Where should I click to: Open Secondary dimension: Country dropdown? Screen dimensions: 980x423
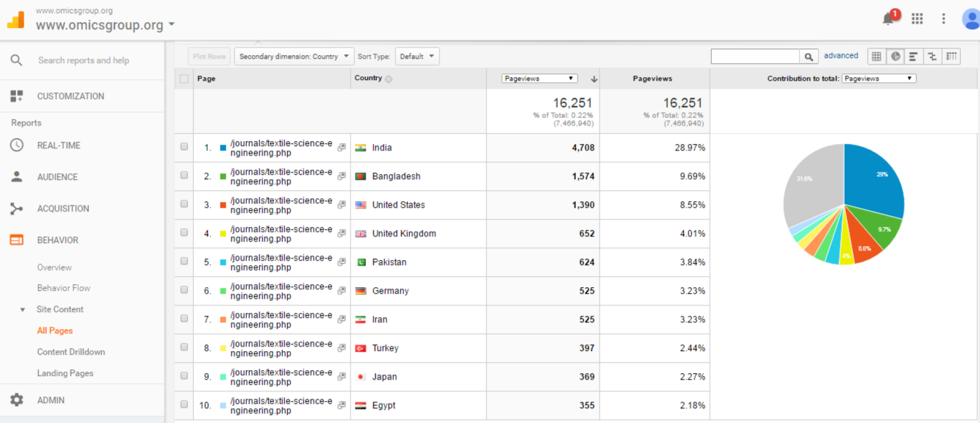click(x=294, y=57)
